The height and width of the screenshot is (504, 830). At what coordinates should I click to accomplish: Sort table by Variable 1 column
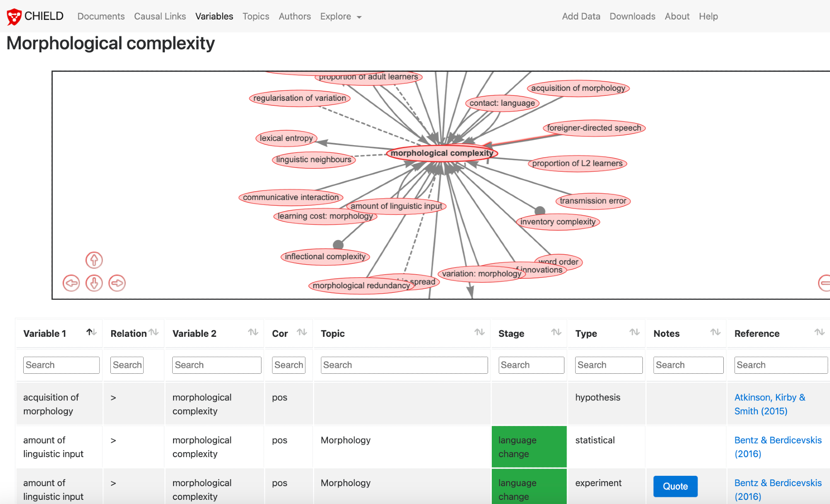[91, 332]
